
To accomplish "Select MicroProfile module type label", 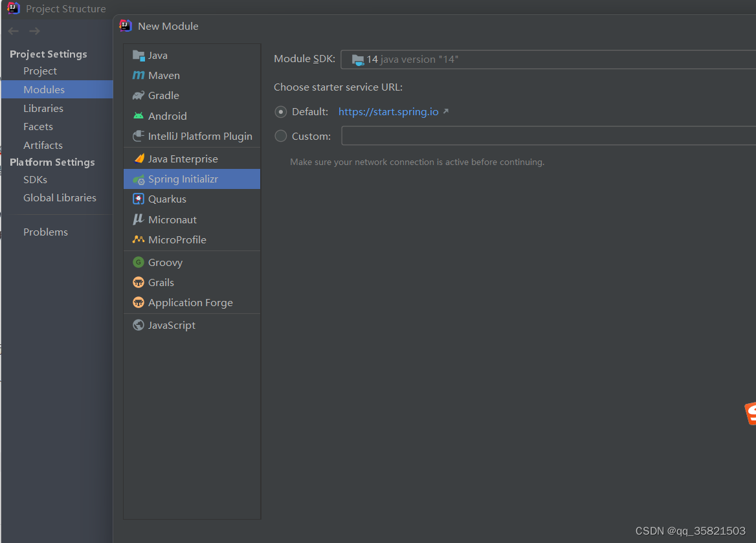I will [177, 239].
